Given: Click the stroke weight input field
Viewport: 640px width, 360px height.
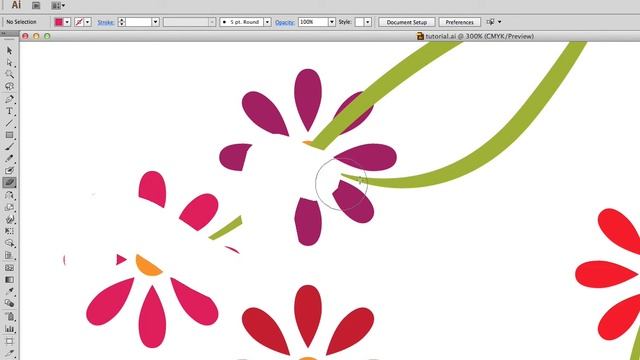Looking at the screenshot, I should pos(138,22).
